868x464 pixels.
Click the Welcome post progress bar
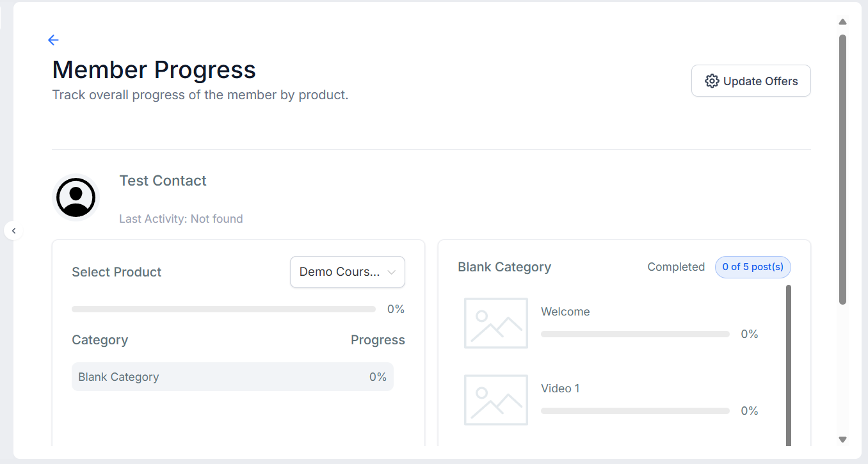635,334
